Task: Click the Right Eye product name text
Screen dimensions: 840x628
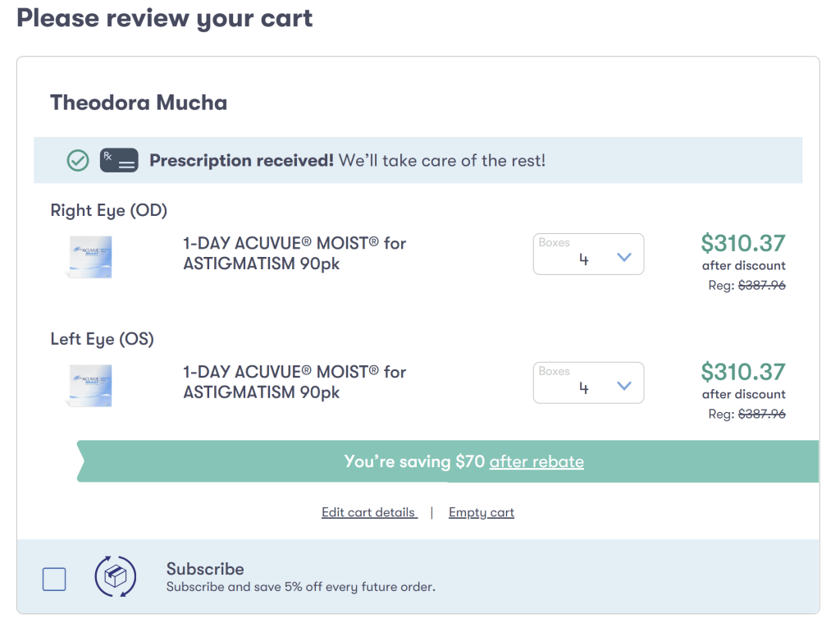Action: (294, 254)
